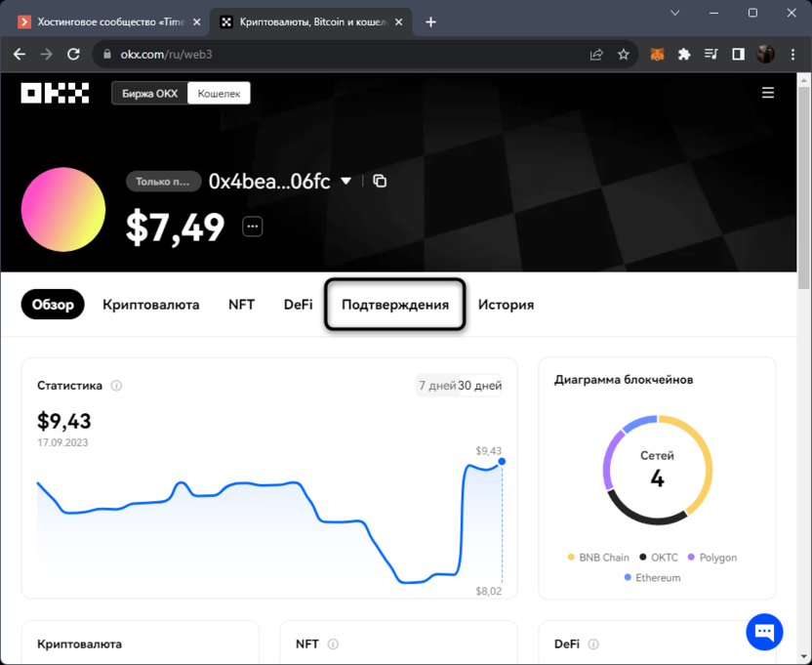Image resolution: width=812 pixels, height=665 pixels.
Task: Click Polygon legend entry
Action: click(712, 558)
